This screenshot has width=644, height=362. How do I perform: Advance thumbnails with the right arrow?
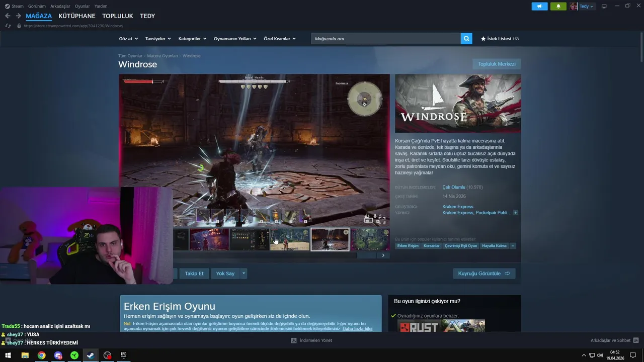pos(383,255)
